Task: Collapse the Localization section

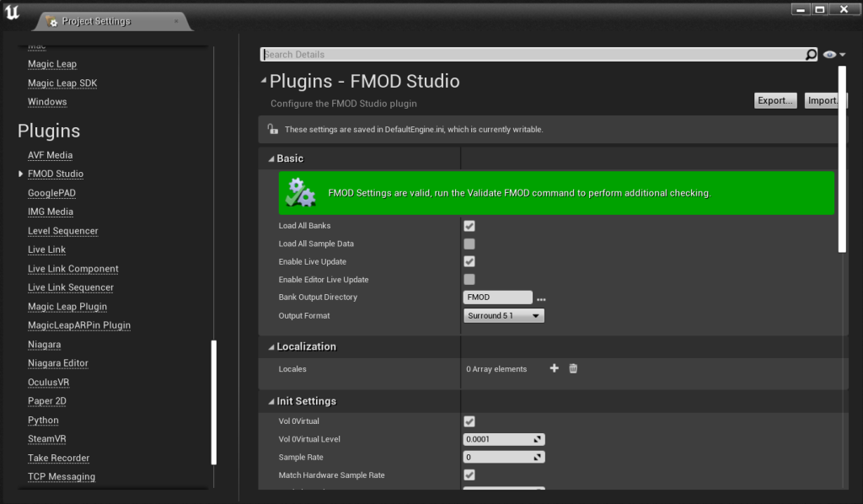Action: click(x=271, y=347)
